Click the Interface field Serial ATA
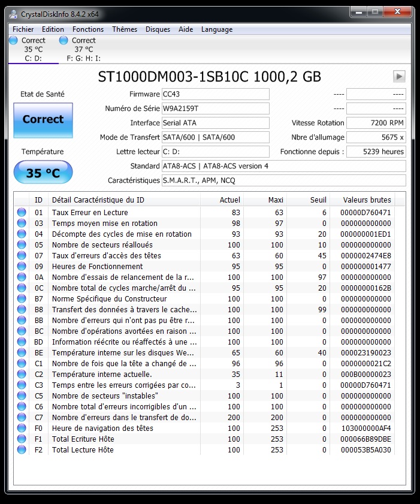 coord(215,123)
